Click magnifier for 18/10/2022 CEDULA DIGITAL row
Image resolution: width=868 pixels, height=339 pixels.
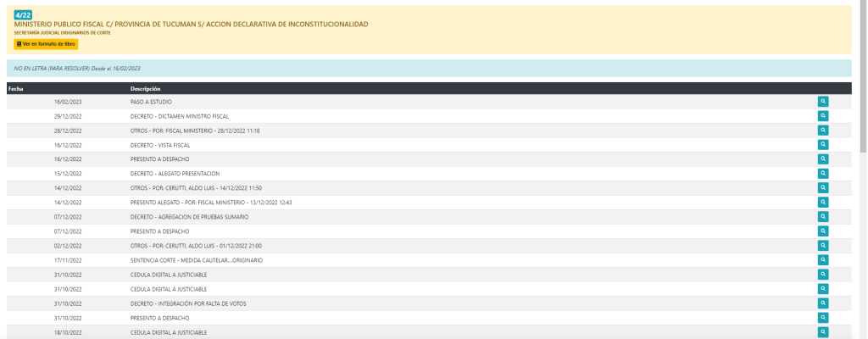pos(823,332)
